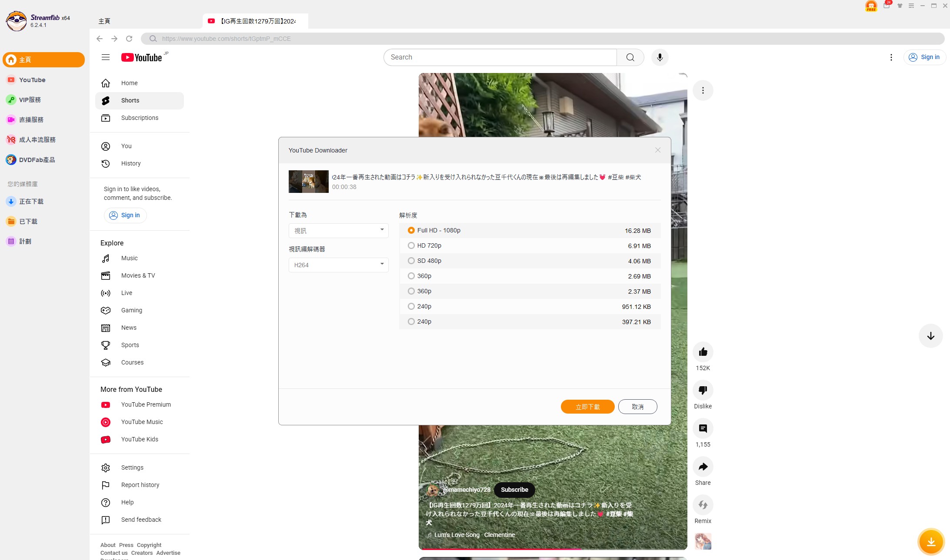Click the Short's red progress bar
This screenshot has height=560, width=950.
point(553,549)
